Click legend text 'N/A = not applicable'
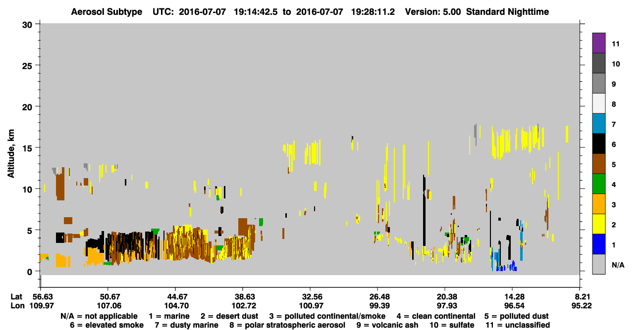The image size is (644, 330). click(x=99, y=316)
